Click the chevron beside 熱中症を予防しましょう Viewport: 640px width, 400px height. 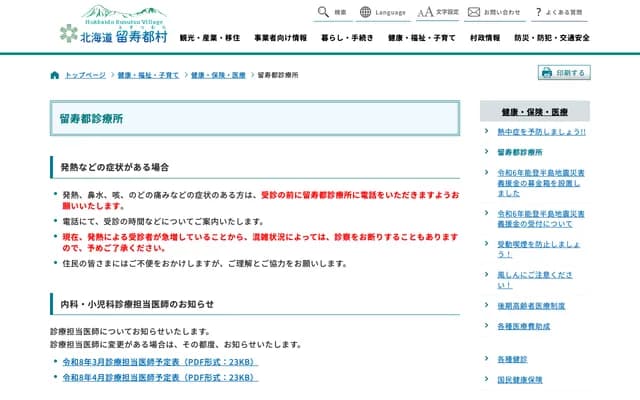click(x=487, y=131)
